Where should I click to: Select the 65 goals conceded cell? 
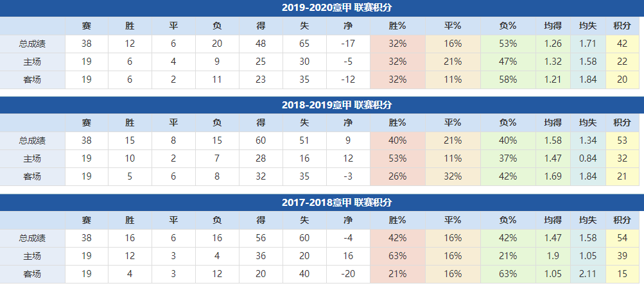(x=304, y=44)
